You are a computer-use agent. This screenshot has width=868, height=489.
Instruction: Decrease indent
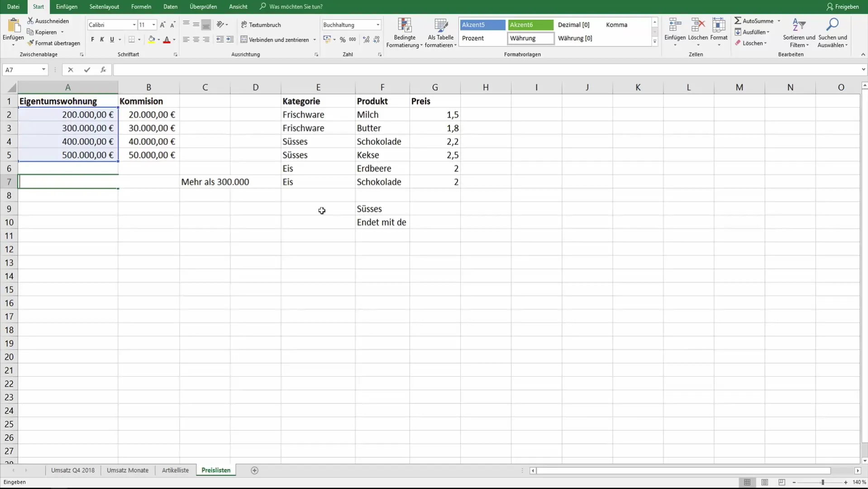(x=220, y=40)
